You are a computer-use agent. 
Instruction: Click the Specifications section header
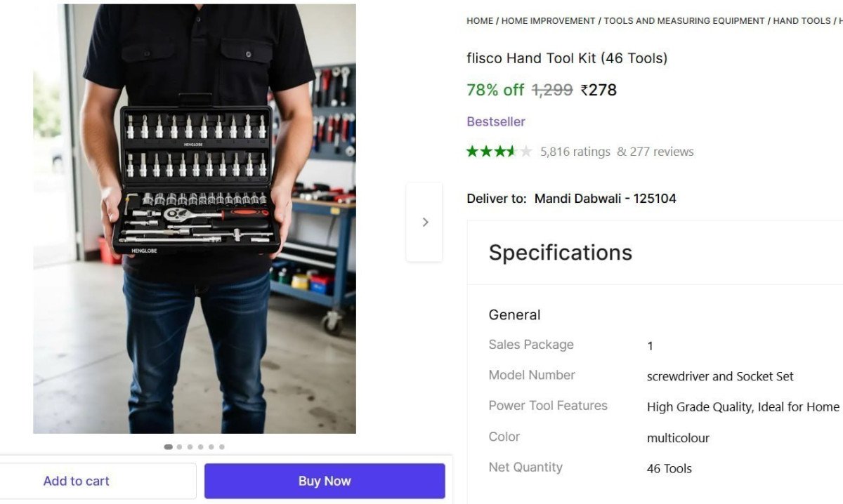(x=560, y=253)
